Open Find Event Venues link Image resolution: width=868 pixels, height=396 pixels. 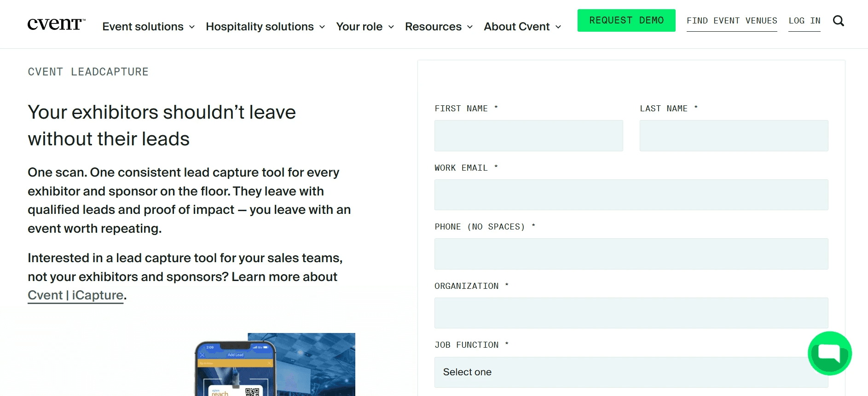click(732, 21)
